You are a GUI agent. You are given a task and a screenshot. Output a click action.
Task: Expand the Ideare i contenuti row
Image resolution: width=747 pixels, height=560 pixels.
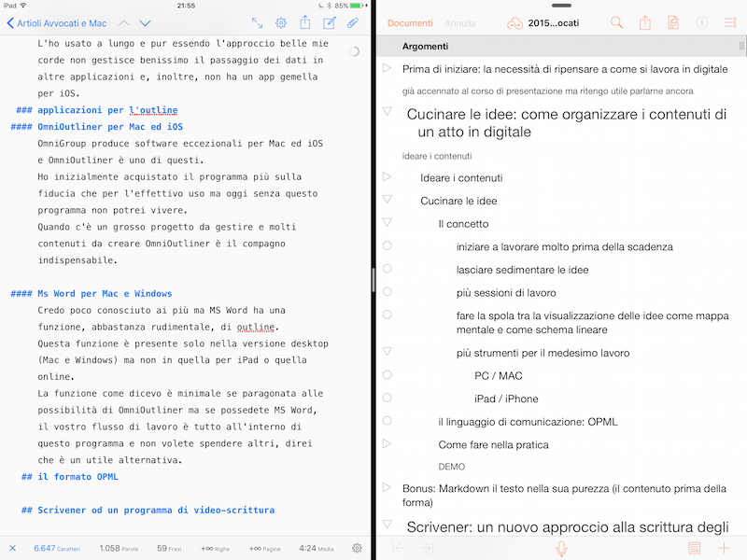click(x=387, y=176)
